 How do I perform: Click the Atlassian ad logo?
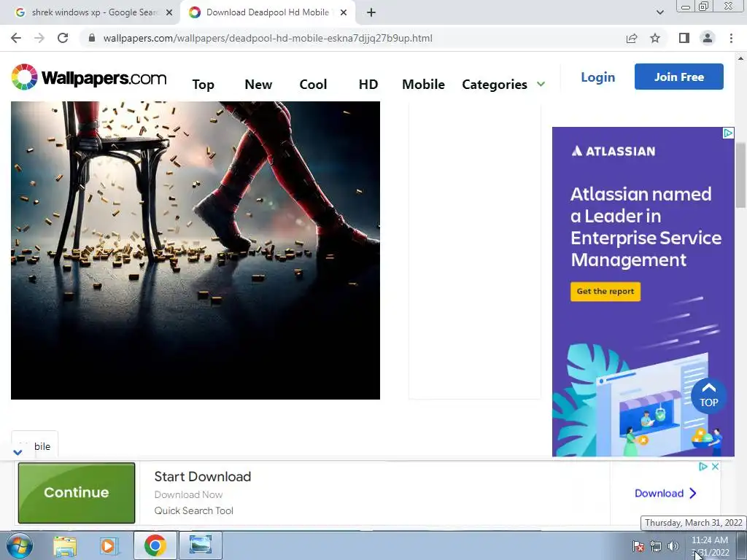click(613, 151)
